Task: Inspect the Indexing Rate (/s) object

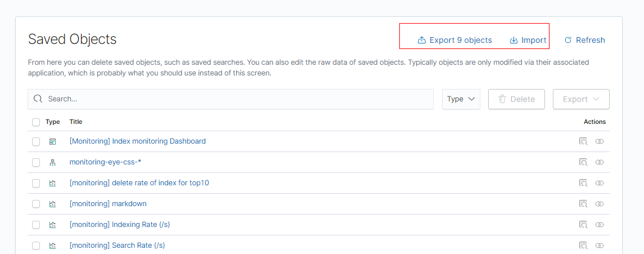Action: (583, 225)
